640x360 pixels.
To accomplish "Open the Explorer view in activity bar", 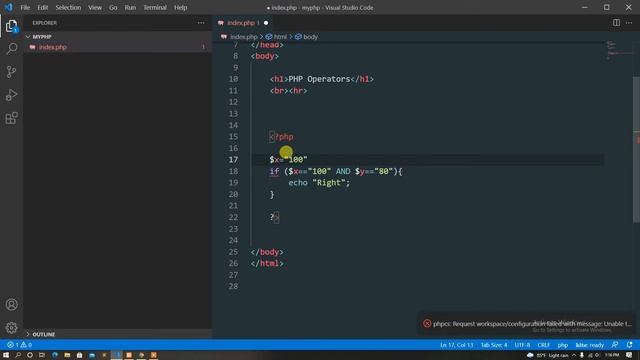I will [x=11, y=26].
